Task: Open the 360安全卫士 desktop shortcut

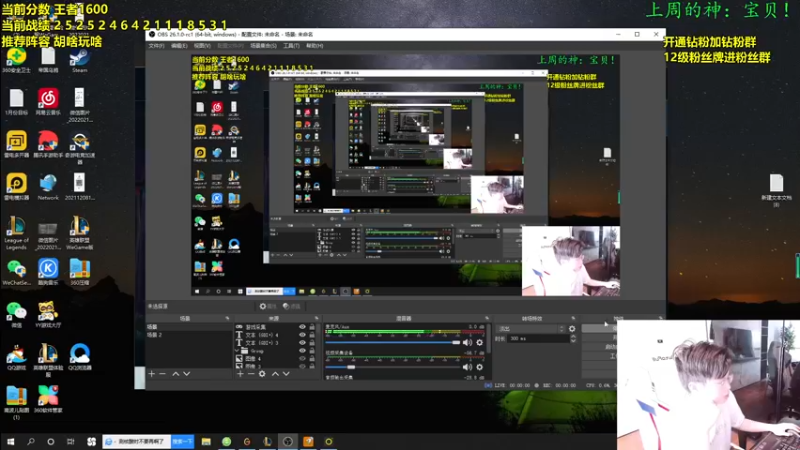Action: coord(16,60)
